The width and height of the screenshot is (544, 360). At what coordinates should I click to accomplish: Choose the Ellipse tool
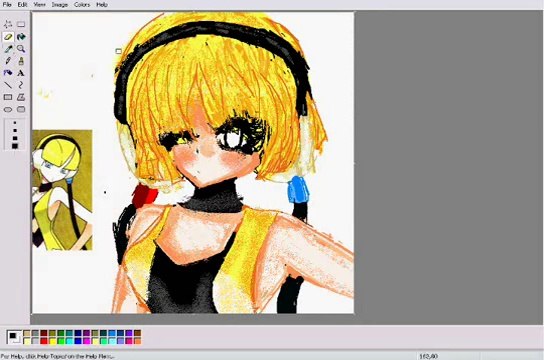[x=8, y=110]
